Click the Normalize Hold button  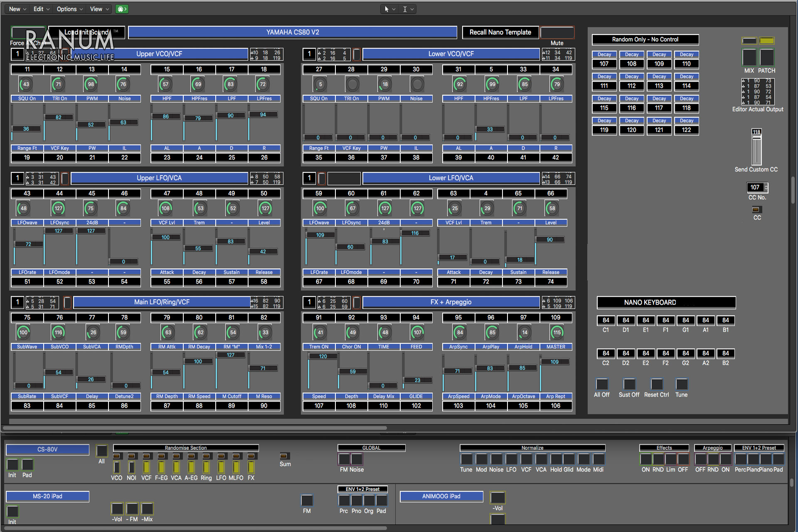tap(556, 459)
